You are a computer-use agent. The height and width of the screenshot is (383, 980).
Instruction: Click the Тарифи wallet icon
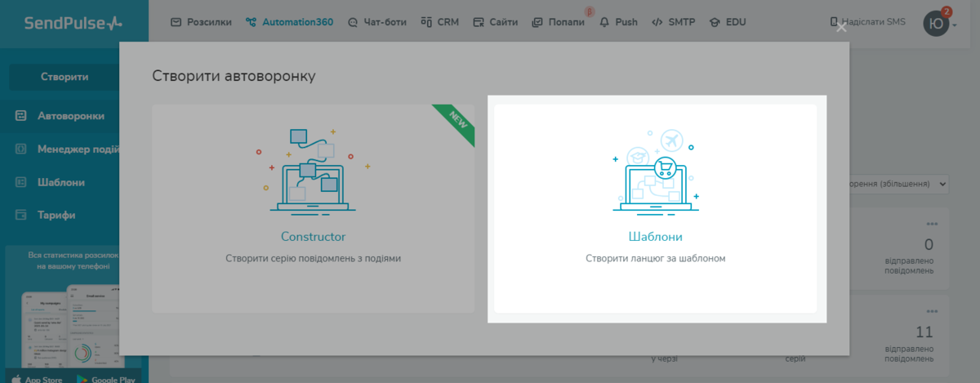tap(22, 216)
